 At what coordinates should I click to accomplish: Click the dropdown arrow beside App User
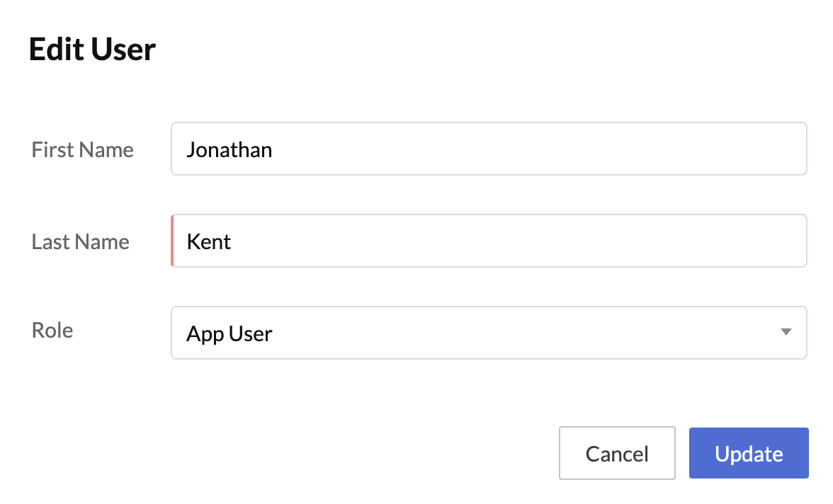point(785,333)
